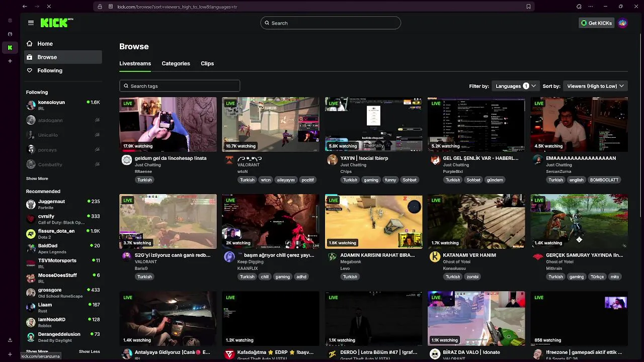Open the hamburger menu beside Kick logo

pos(31,23)
